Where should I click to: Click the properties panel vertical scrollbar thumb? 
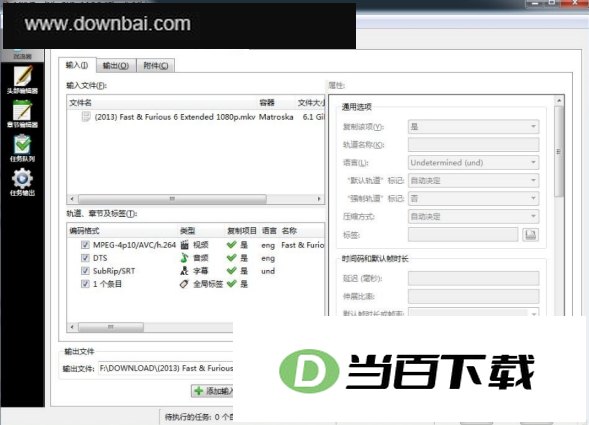pos(559,151)
